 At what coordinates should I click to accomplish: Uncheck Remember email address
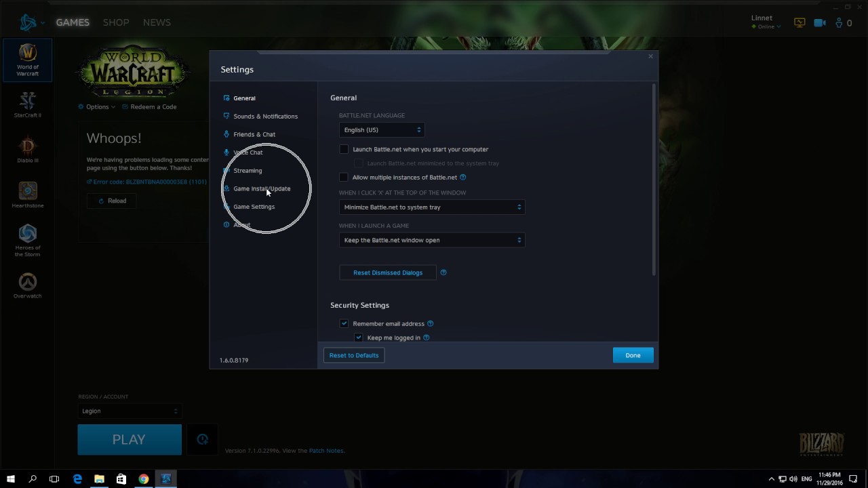[344, 324]
